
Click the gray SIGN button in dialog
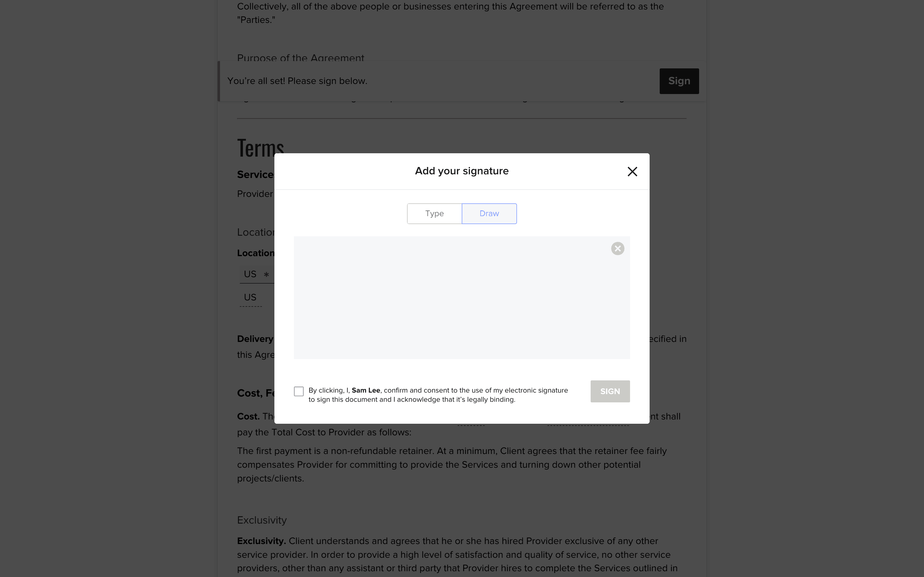[x=610, y=391]
